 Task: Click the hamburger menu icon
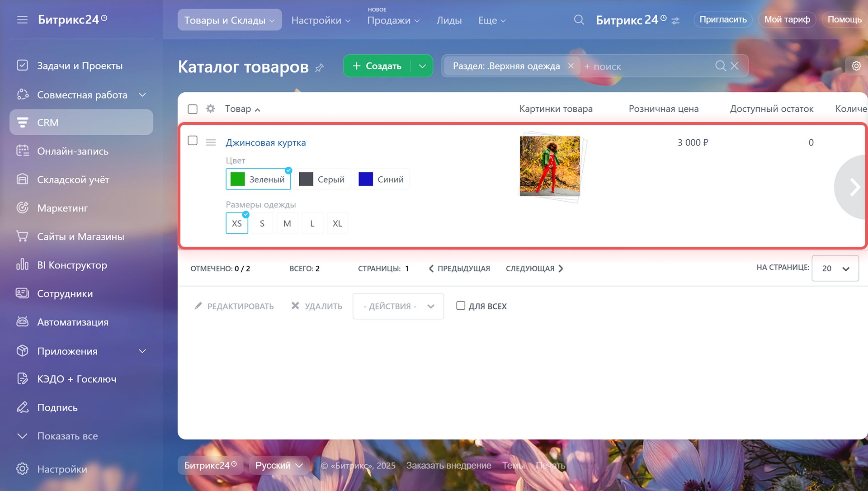coord(22,20)
